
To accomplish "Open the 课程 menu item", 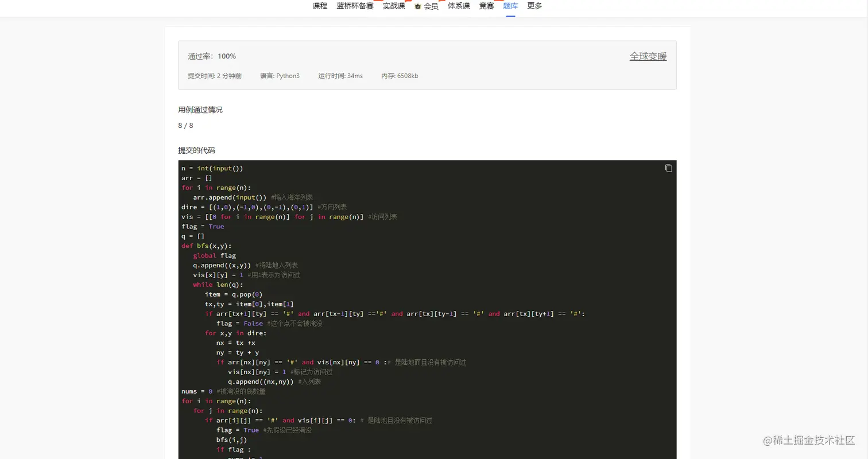I will point(320,6).
